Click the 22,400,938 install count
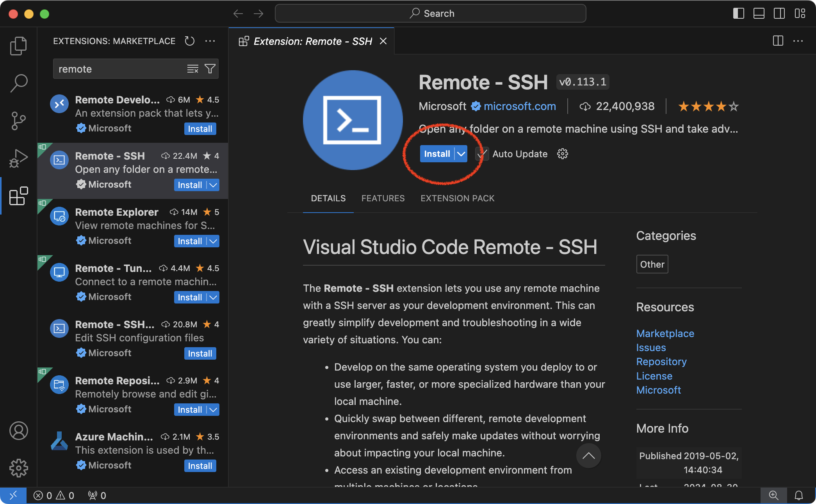Screen dimensions: 816x504 tap(617, 106)
